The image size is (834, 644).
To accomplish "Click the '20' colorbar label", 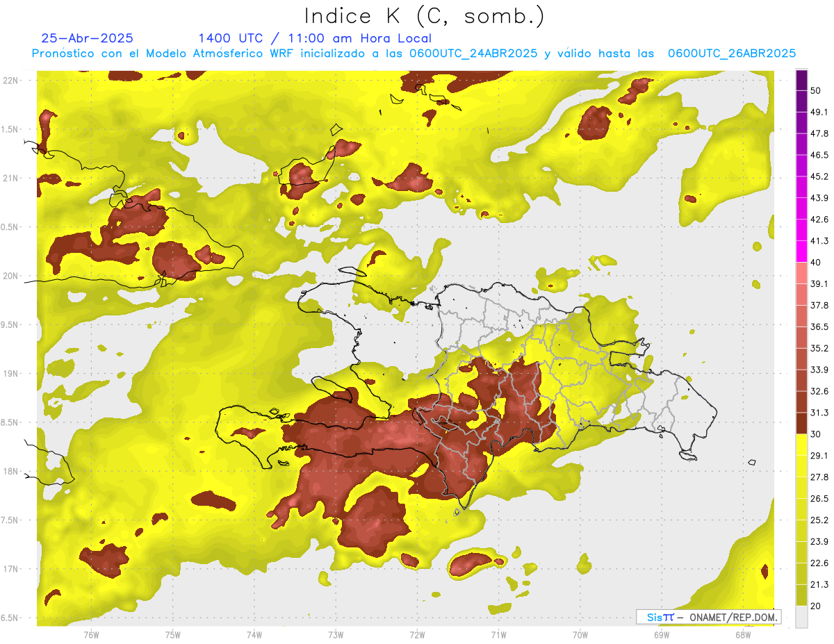I will tap(816, 606).
